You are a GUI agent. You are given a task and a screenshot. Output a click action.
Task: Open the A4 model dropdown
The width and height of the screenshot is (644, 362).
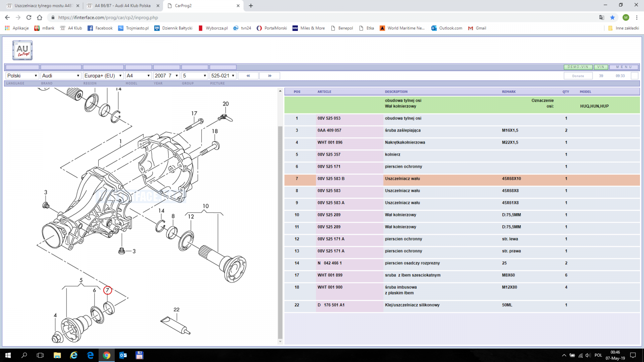[138, 76]
